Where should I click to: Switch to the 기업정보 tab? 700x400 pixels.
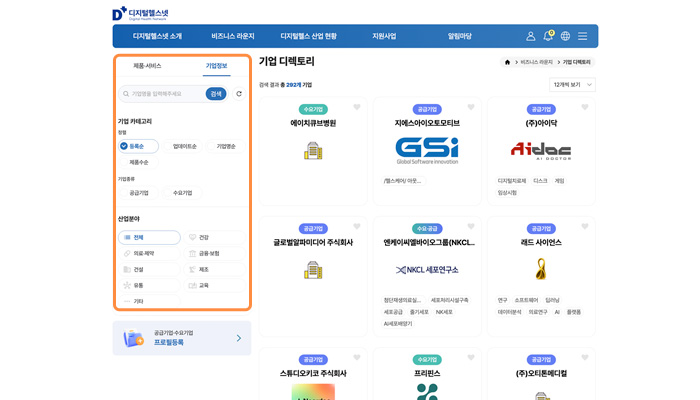tap(217, 66)
